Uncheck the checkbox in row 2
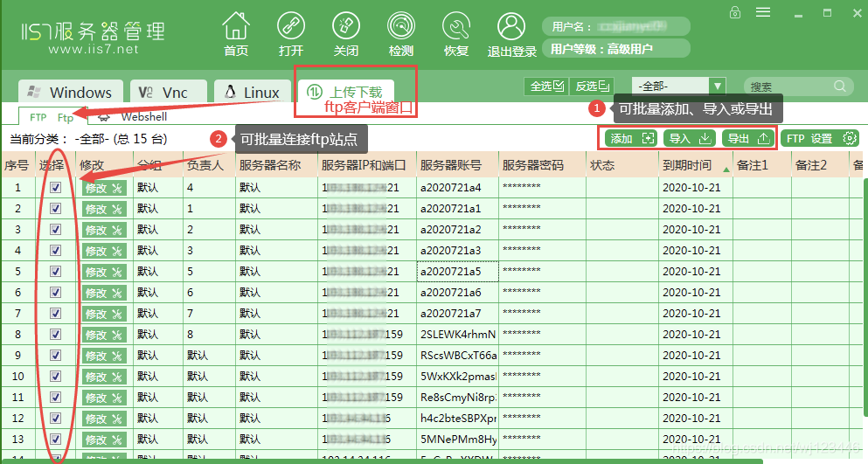Image resolution: width=868 pixels, height=464 pixels. click(55, 209)
